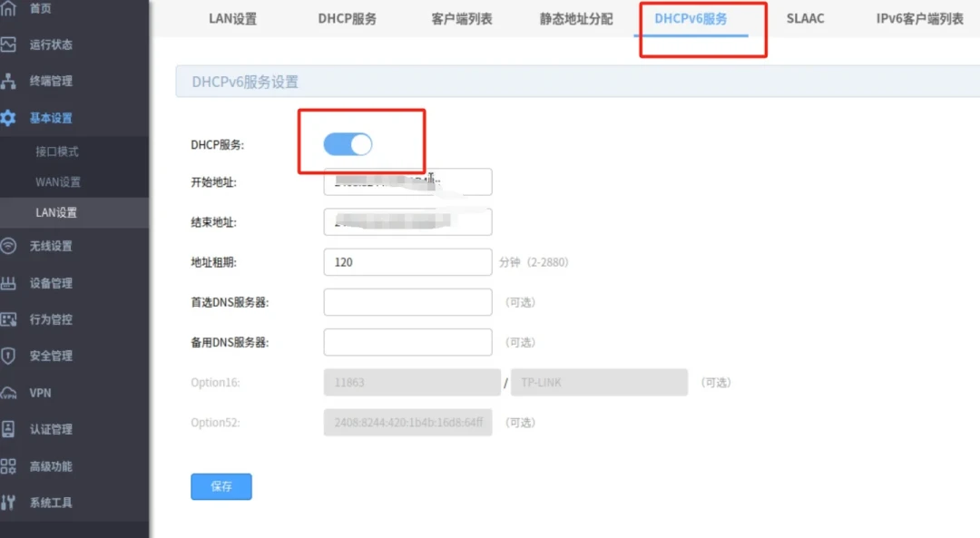Open the 静态地址分配 tab
This screenshot has width=980, height=538.
tap(576, 19)
